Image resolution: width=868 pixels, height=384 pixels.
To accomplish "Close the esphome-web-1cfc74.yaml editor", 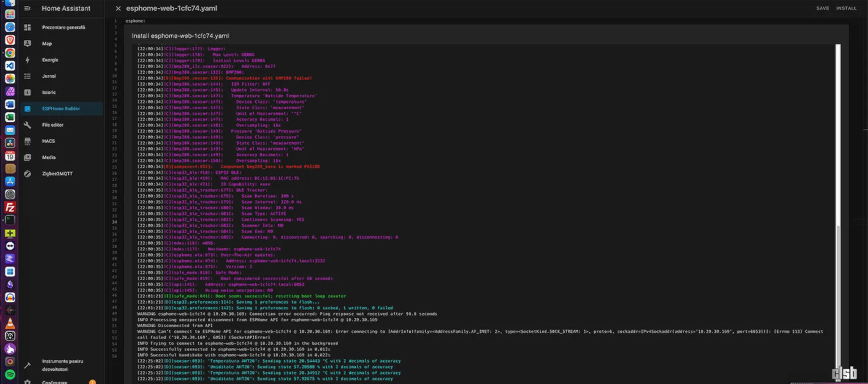I will click(x=118, y=8).
